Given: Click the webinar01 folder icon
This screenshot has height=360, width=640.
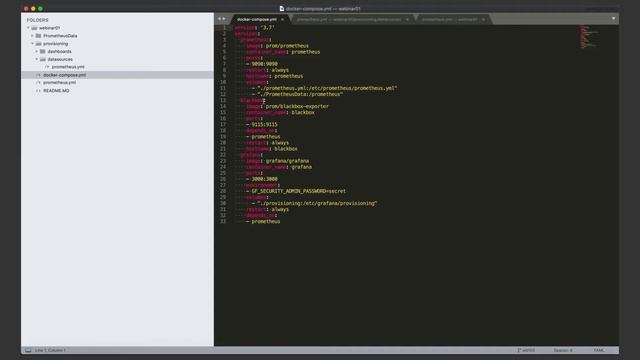Looking at the screenshot, I should click(34, 28).
